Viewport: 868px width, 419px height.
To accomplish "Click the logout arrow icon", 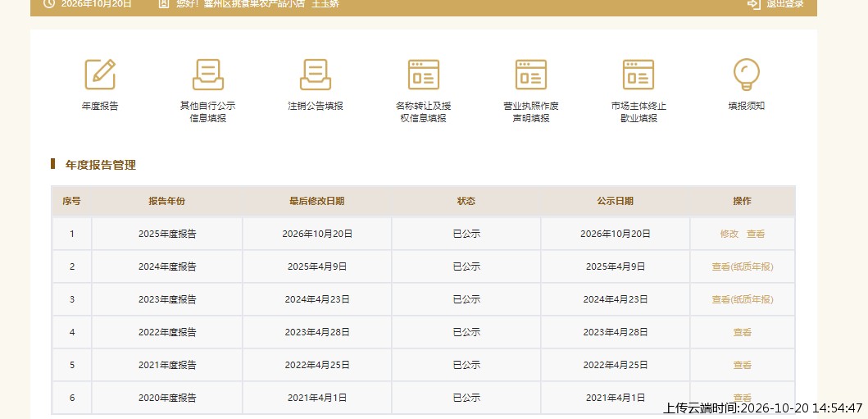I will tap(753, 3).
